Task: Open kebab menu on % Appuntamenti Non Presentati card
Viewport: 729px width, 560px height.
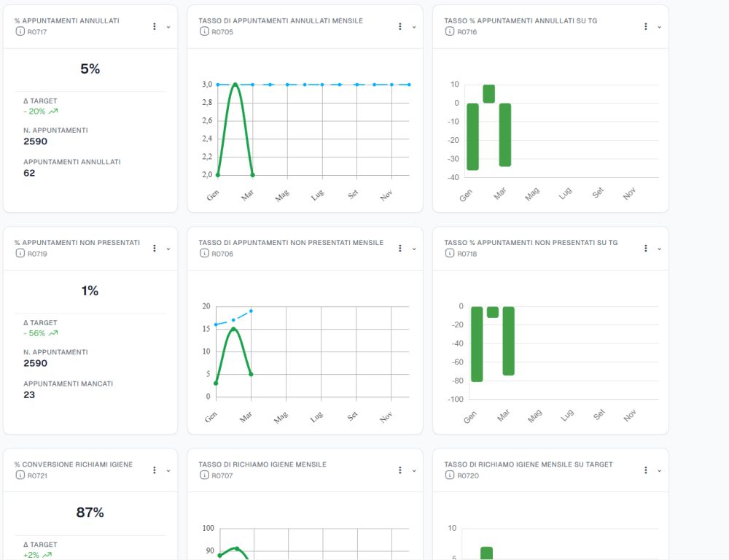Action: (x=155, y=249)
